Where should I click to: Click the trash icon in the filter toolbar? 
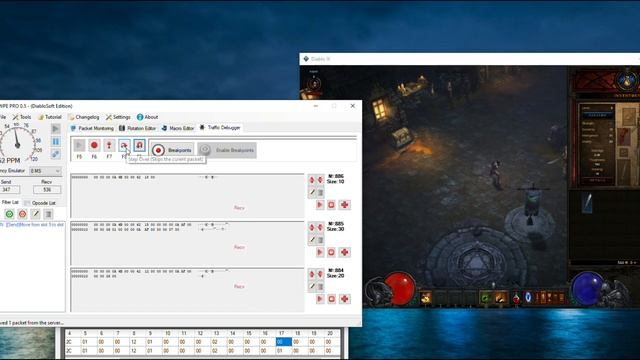[48, 213]
